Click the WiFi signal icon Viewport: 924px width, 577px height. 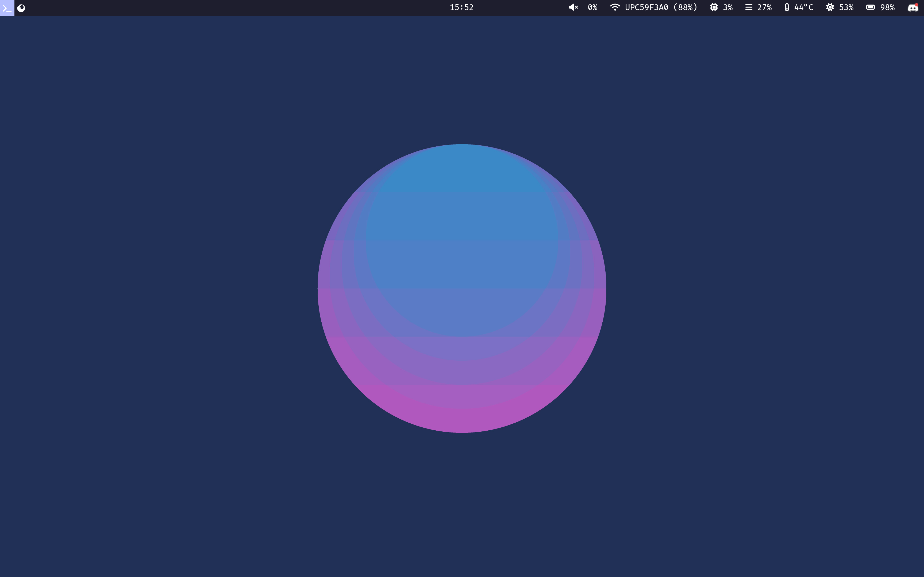coord(613,7)
